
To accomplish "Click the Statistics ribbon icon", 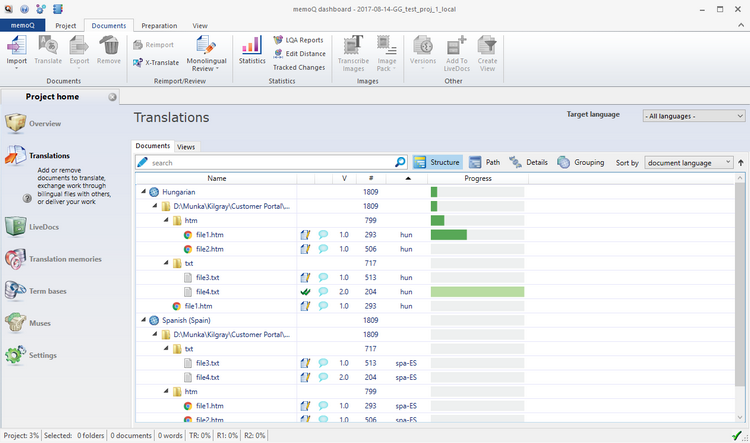I will coord(252,49).
